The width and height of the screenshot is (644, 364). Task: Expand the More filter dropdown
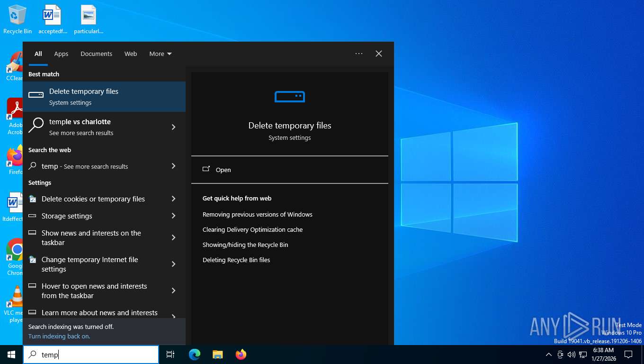point(161,54)
